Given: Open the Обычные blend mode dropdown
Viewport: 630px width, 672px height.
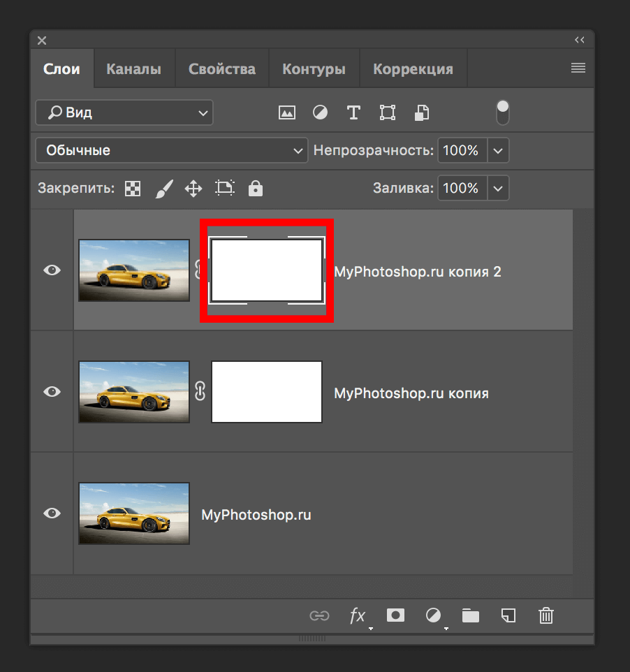Looking at the screenshot, I should [x=172, y=150].
